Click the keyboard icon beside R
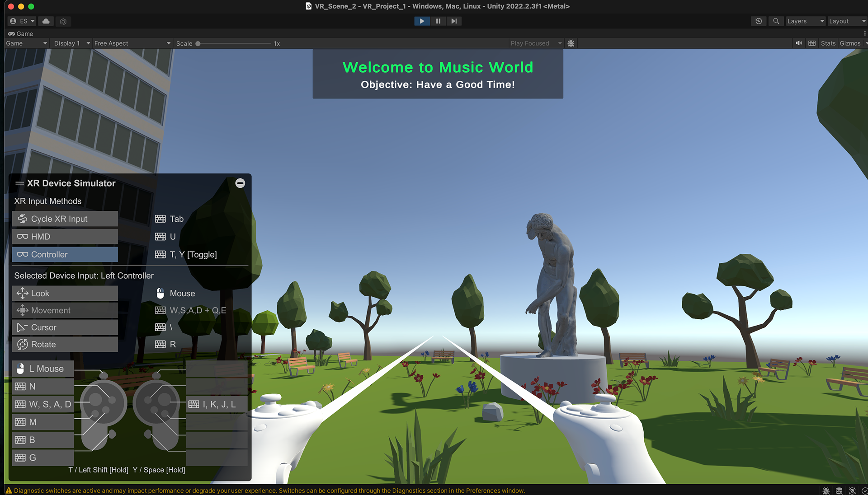This screenshot has height=495, width=868. [x=160, y=345]
